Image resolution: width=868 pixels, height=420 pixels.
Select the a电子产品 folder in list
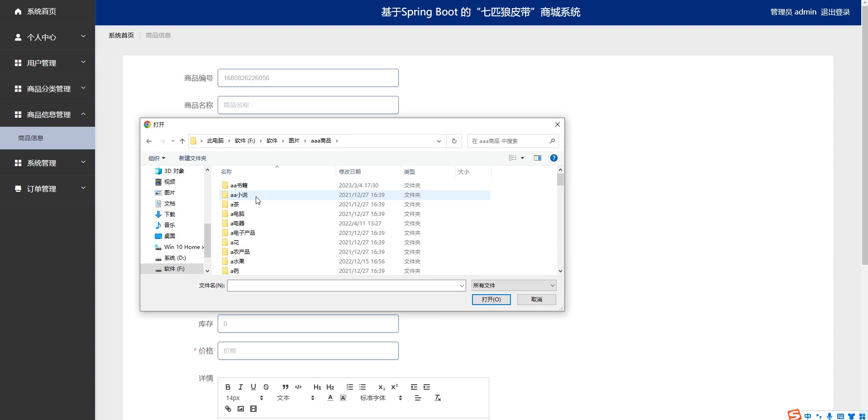[243, 233]
